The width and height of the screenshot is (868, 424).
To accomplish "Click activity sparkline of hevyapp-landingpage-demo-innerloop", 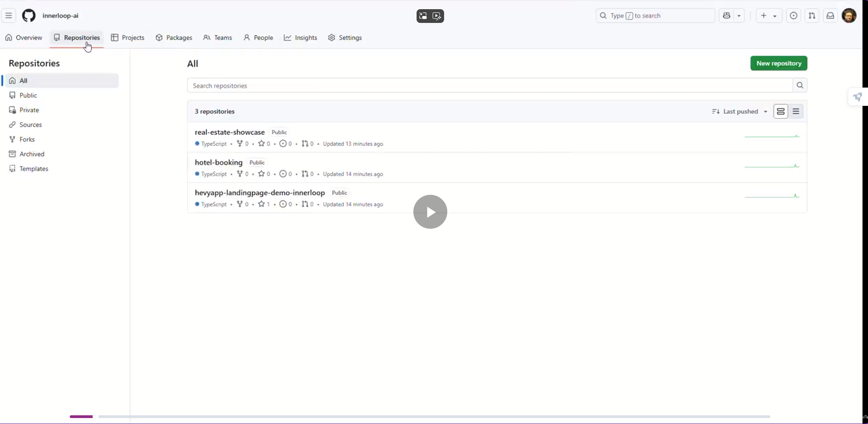I will pos(772,196).
